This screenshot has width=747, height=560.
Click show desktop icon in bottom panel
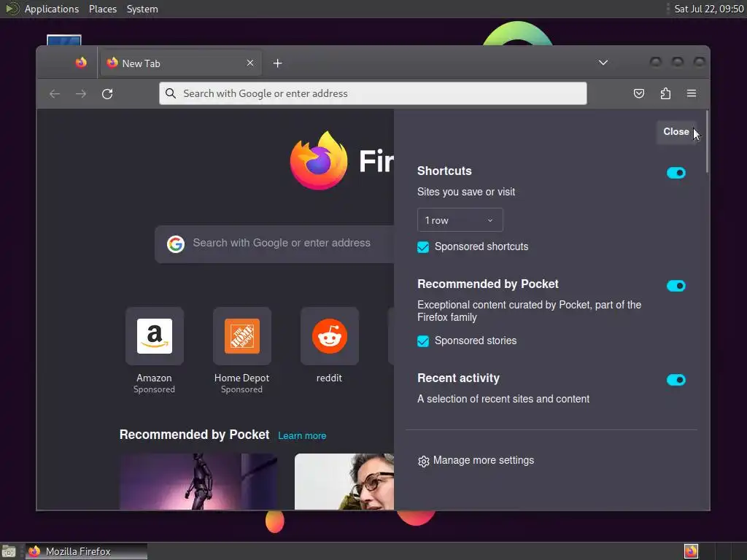9,551
